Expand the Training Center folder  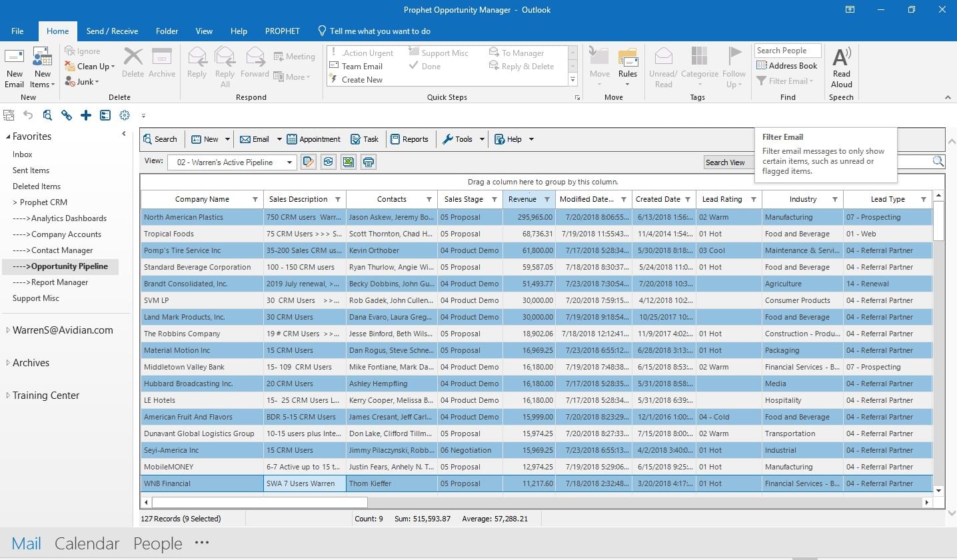[x=7, y=395]
